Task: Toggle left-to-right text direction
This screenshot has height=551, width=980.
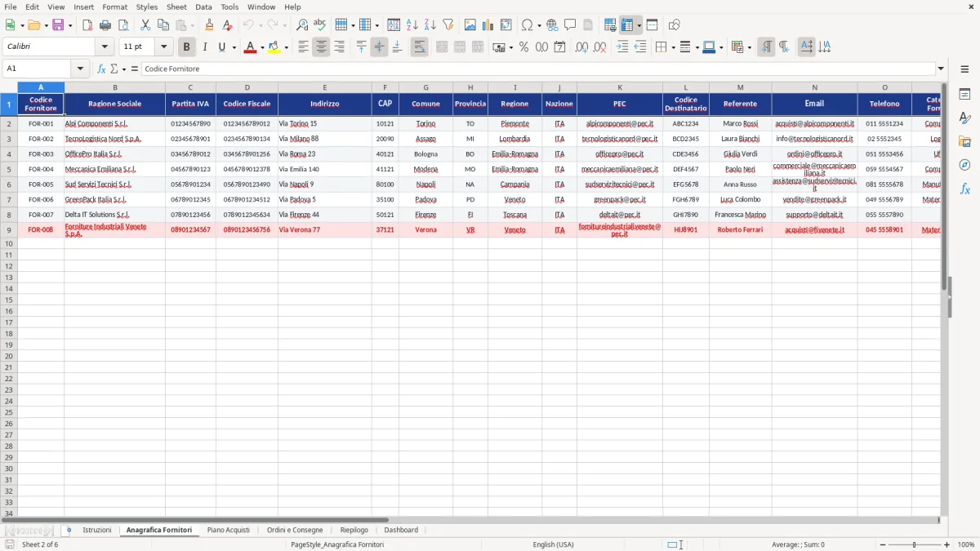Action: tap(766, 47)
